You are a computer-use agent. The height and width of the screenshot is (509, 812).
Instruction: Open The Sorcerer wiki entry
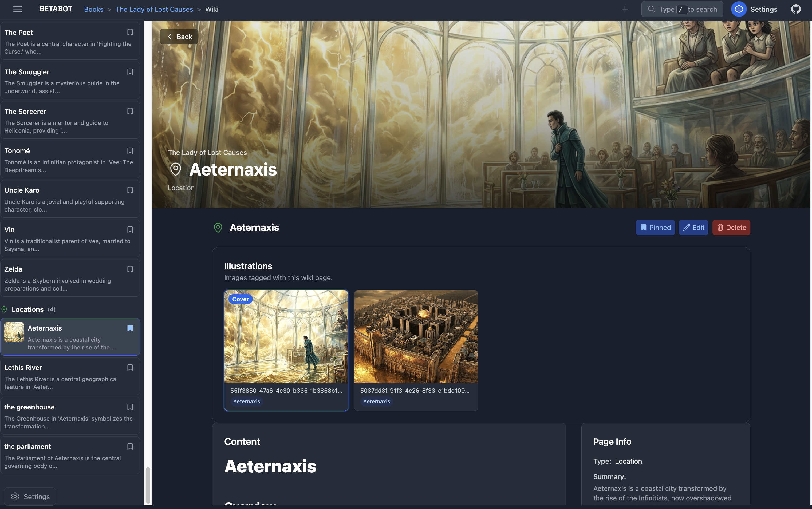[x=70, y=120]
